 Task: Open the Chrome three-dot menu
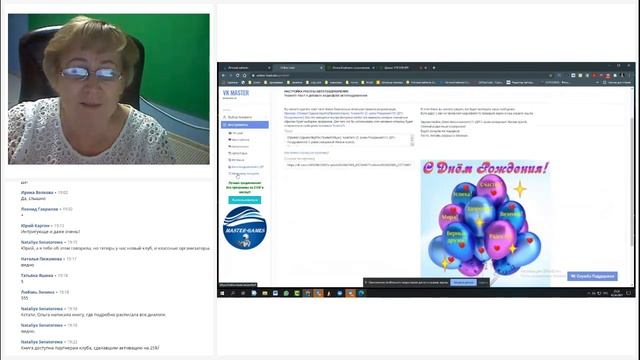click(x=629, y=76)
